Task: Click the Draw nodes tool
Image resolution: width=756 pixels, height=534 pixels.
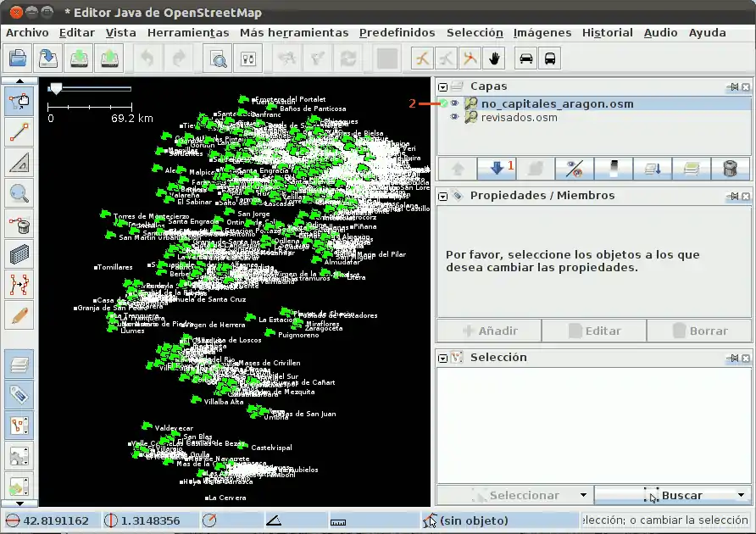Action: click(19, 131)
